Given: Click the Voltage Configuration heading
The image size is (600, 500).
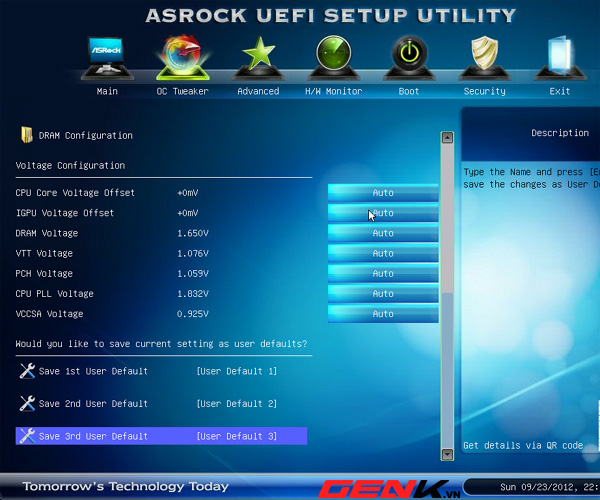Looking at the screenshot, I should pos(70,165).
